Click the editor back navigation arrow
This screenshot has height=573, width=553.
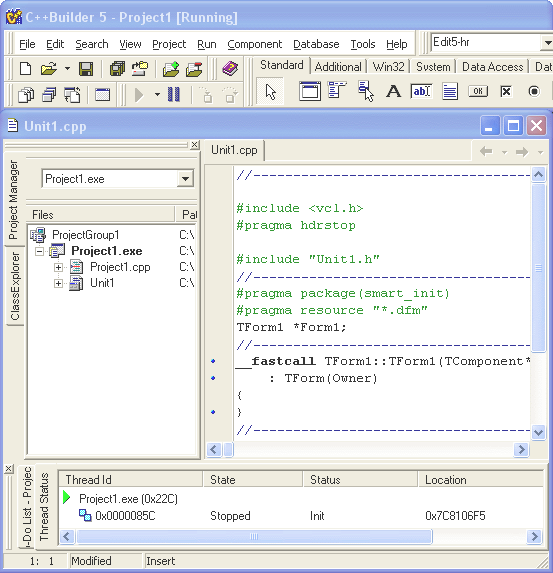pos(486,151)
